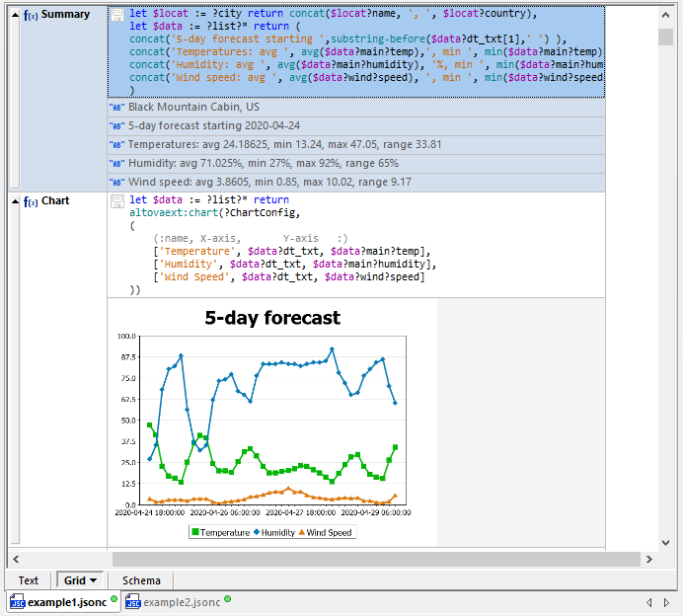Collapse the Chart row

click(14, 201)
